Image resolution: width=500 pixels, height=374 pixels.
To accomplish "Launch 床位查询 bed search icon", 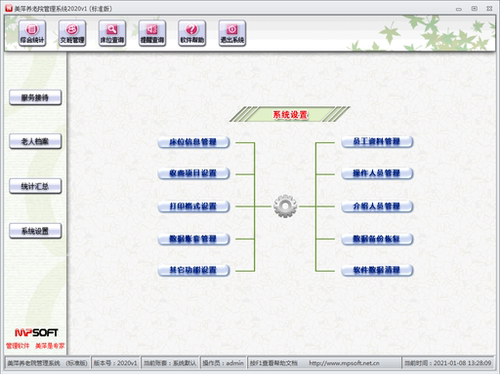I will pos(112,33).
